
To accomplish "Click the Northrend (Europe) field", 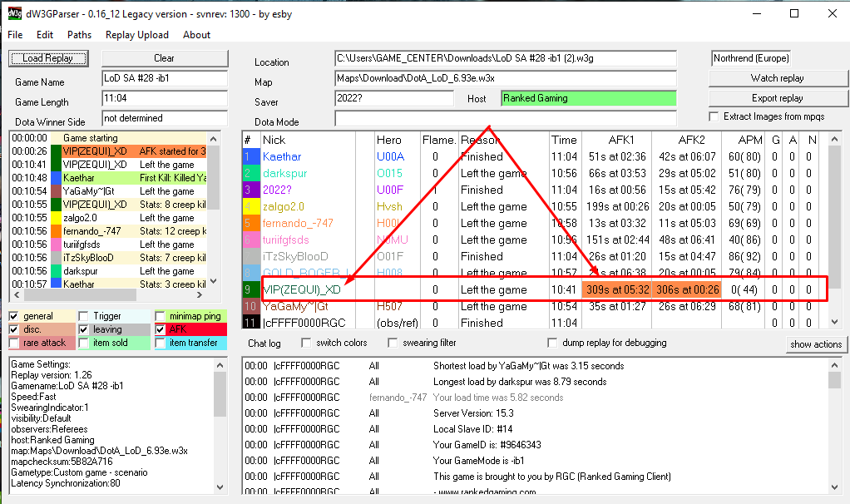I will [x=751, y=58].
